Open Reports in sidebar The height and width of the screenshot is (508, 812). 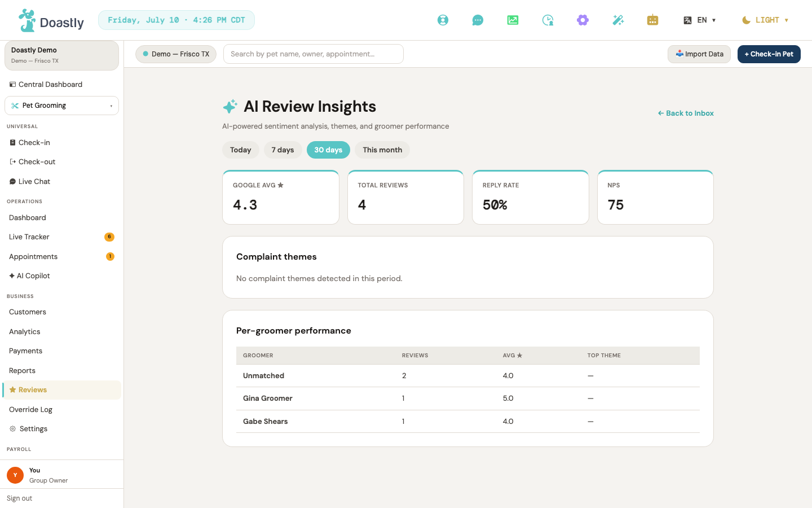pos(61,371)
